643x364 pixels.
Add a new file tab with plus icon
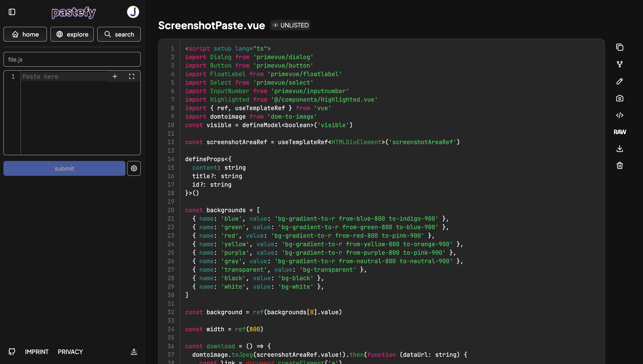[115, 77]
